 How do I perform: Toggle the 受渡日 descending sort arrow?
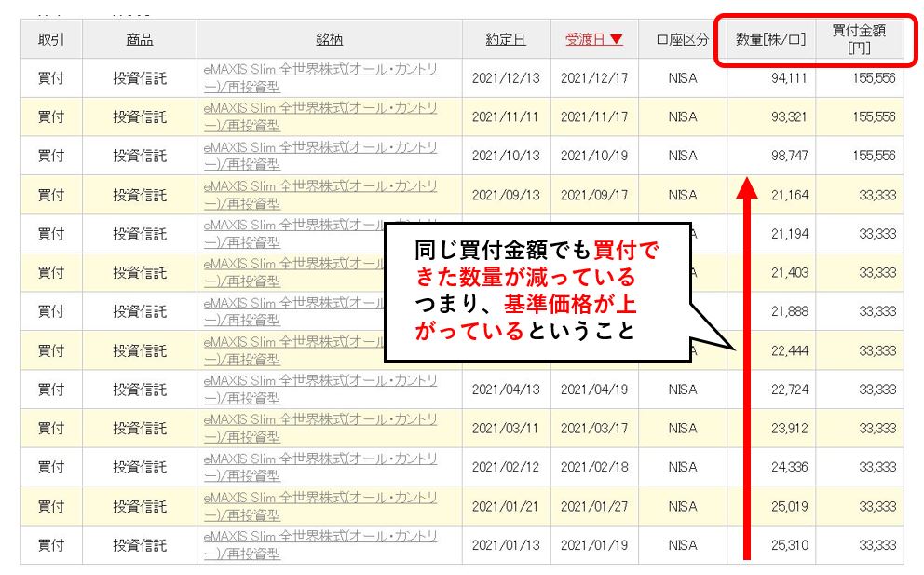[x=616, y=39]
